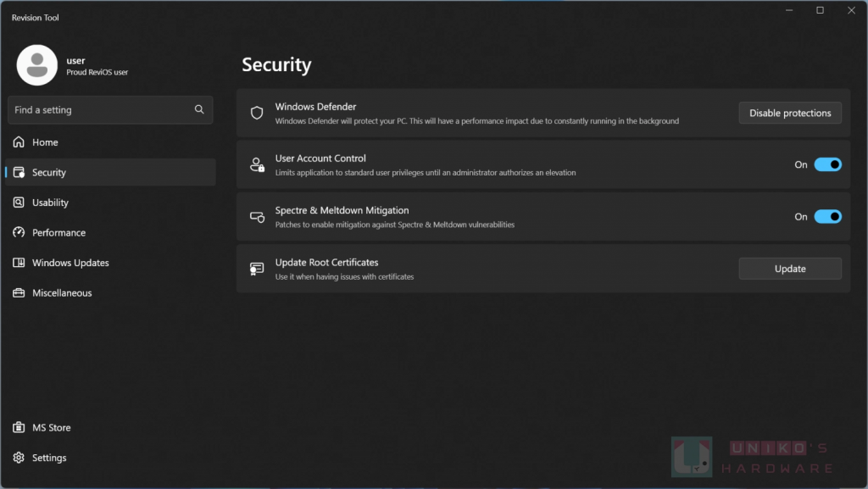Image resolution: width=868 pixels, height=489 pixels.
Task: Click the Security page heading
Action: [277, 64]
